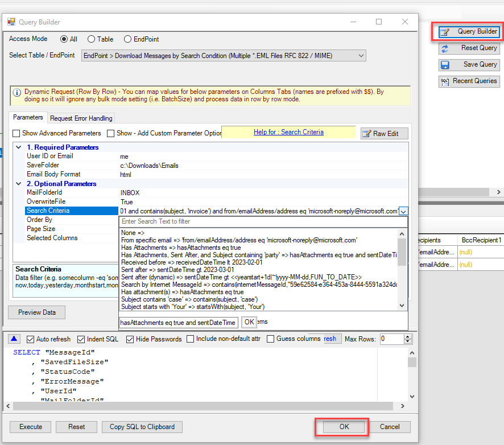Choose 'Subject contains case' criteria example

click(189, 299)
